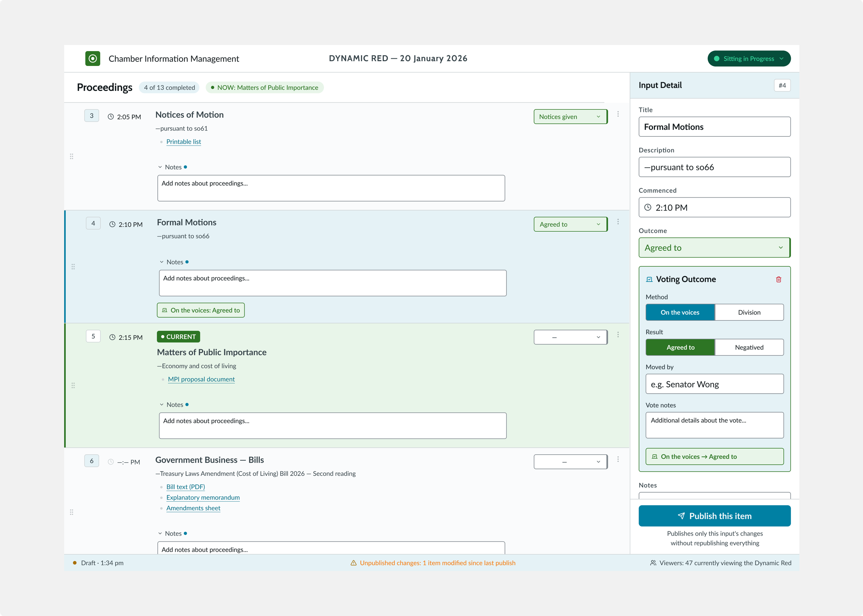Click the Commenced time field 2:10 PM
Image resolution: width=863 pixels, height=616 pixels.
[x=714, y=208]
